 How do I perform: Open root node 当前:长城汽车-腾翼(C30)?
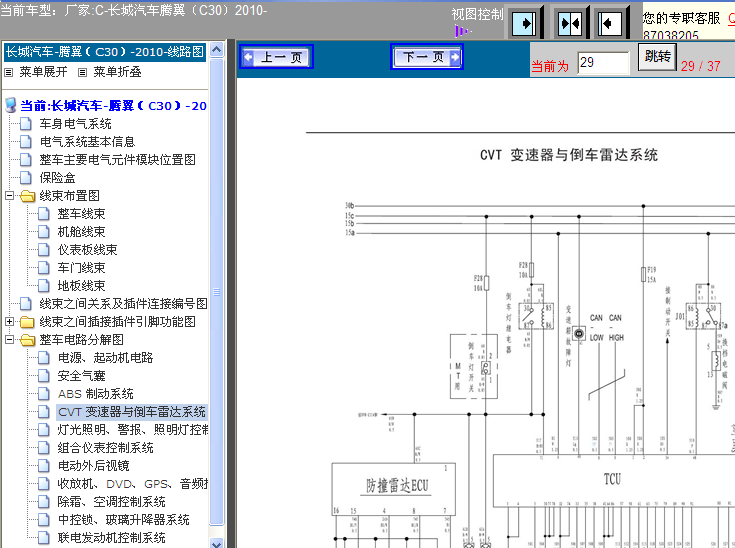[x=113, y=106]
